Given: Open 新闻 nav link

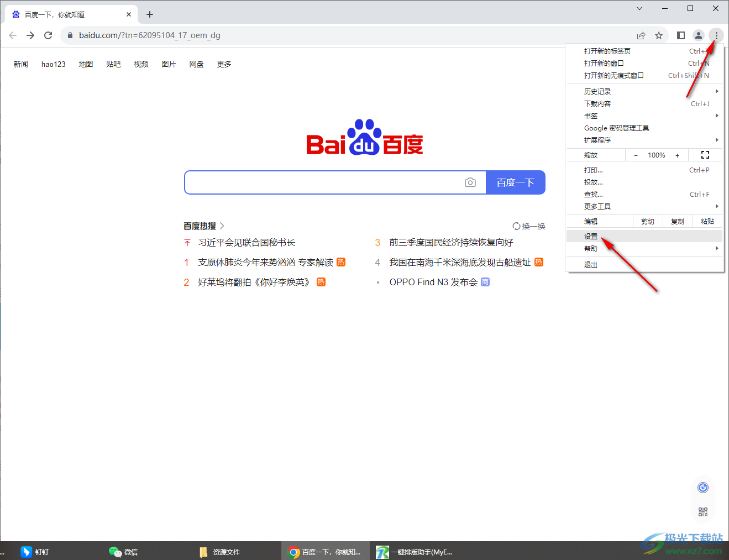Looking at the screenshot, I should point(21,64).
